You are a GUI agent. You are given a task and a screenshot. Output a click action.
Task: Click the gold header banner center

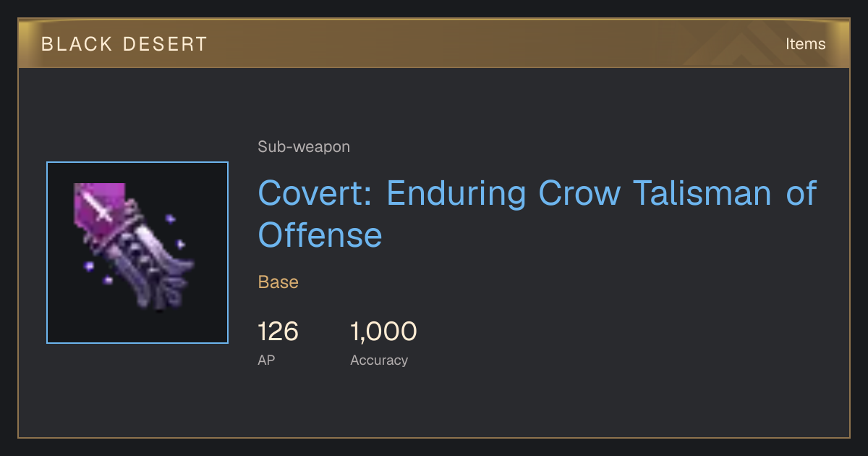pos(434,43)
